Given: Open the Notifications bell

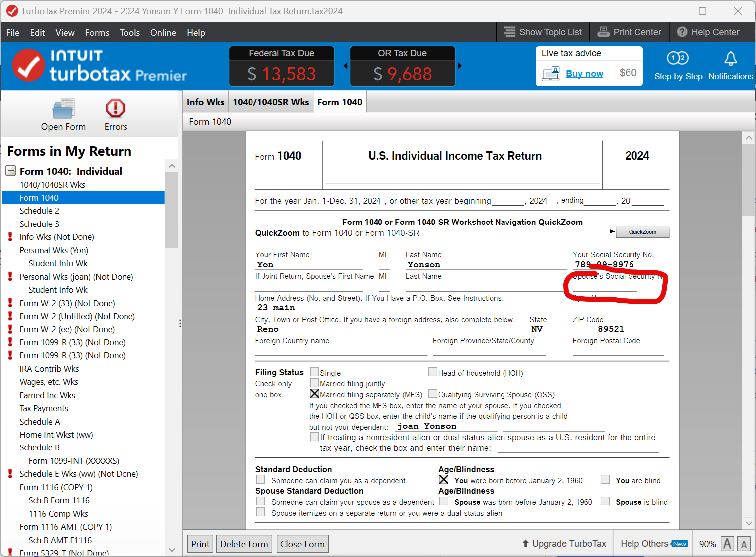Looking at the screenshot, I should click(731, 59).
